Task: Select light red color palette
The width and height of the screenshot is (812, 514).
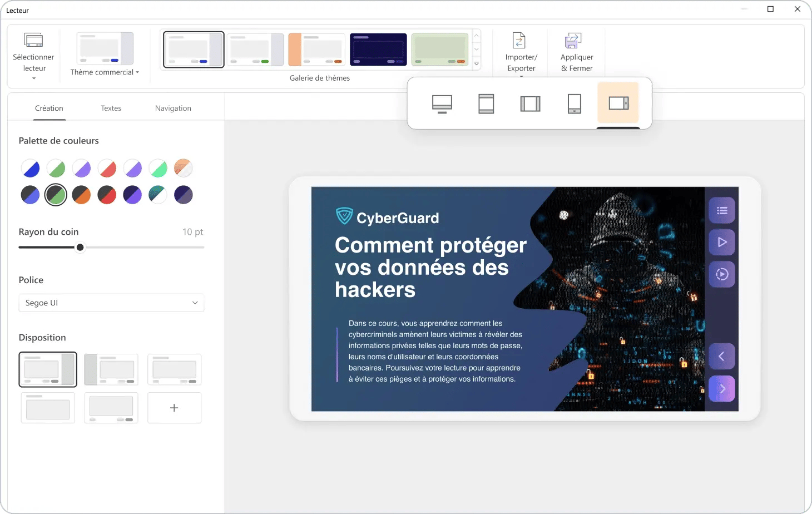Action: click(107, 168)
